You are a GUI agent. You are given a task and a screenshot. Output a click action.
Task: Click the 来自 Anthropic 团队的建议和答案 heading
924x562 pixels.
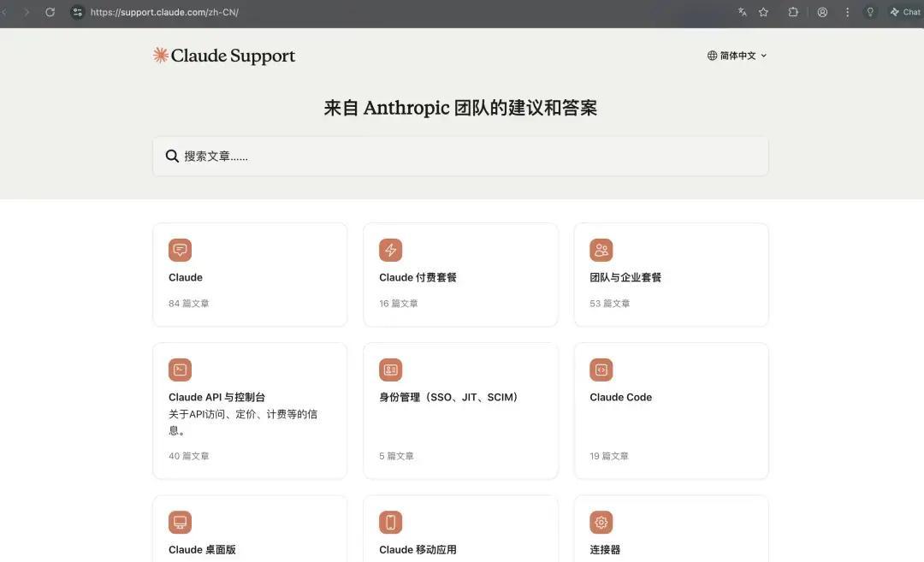(x=460, y=108)
